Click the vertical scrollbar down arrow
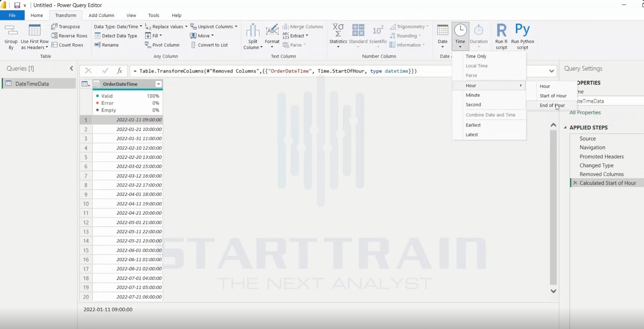This screenshot has height=329, width=644. point(553,291)
